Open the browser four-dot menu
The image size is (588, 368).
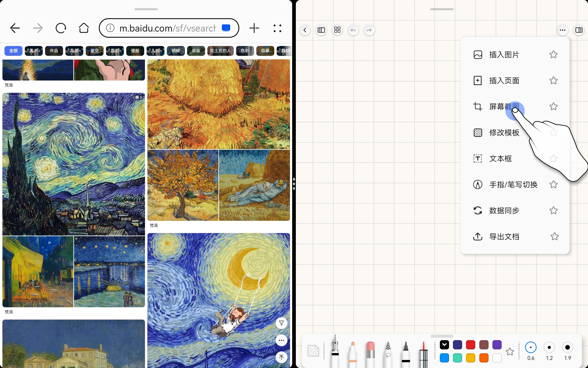click(277, 28)
